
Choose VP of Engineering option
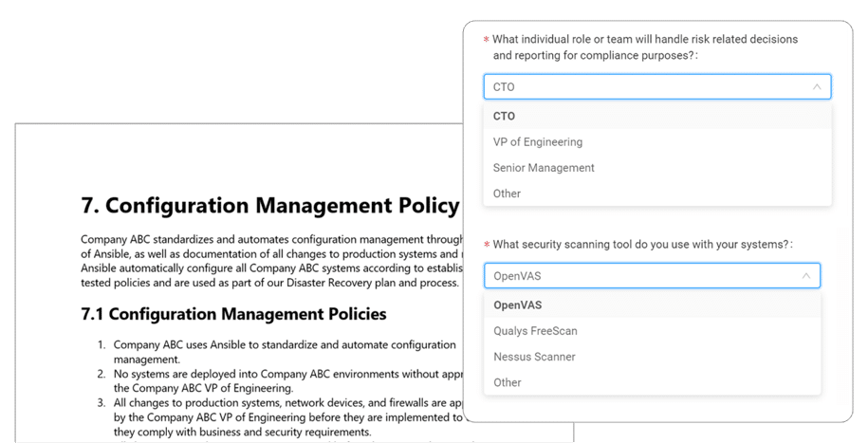pos(657,142)
